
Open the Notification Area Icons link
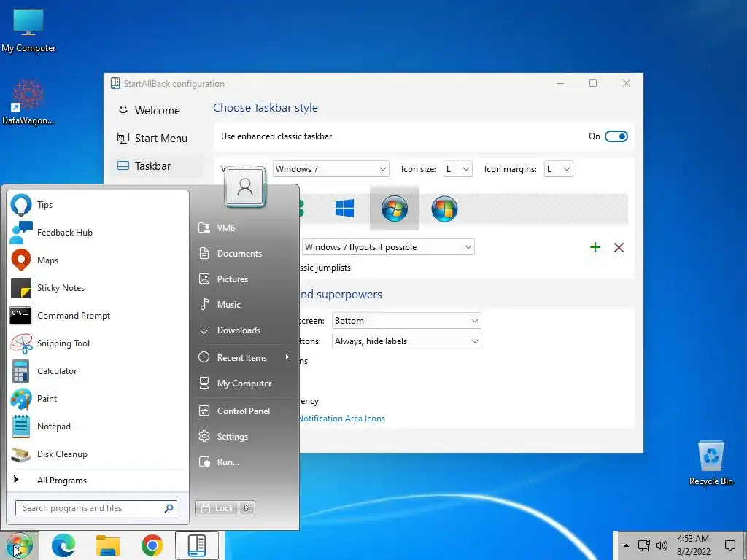pyautogui.click(x=341, y=419)
